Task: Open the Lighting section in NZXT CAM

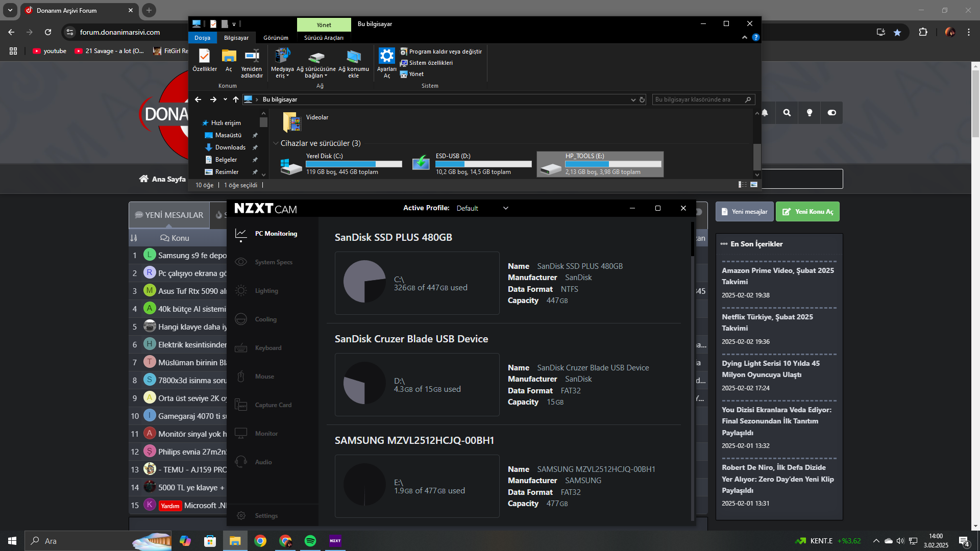Action: pyautogui.click(x=266, y=291)
